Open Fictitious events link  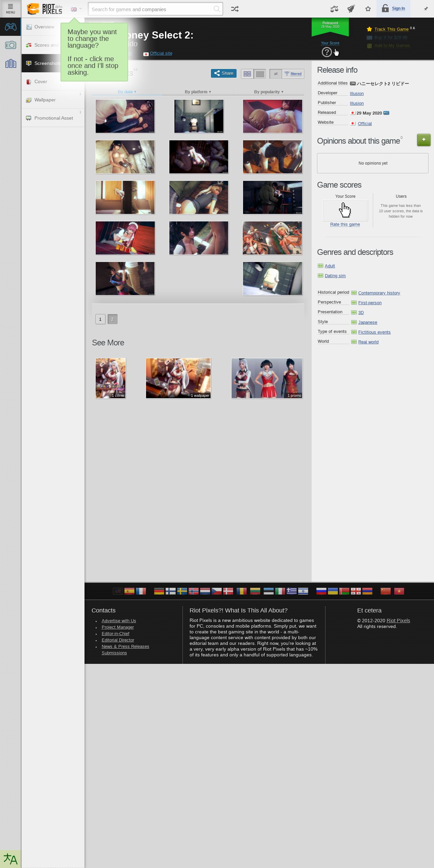click(x=374, y=332)
